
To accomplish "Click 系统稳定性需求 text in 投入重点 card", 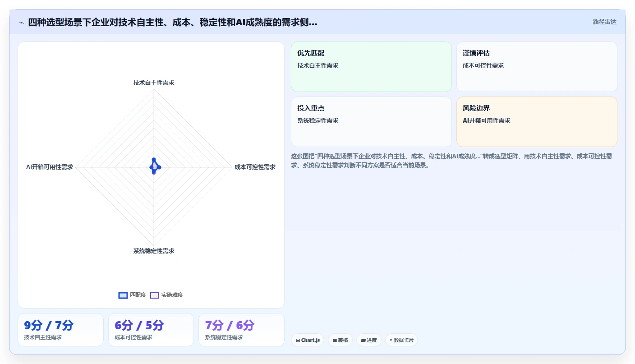I will (x=318, y=120).
